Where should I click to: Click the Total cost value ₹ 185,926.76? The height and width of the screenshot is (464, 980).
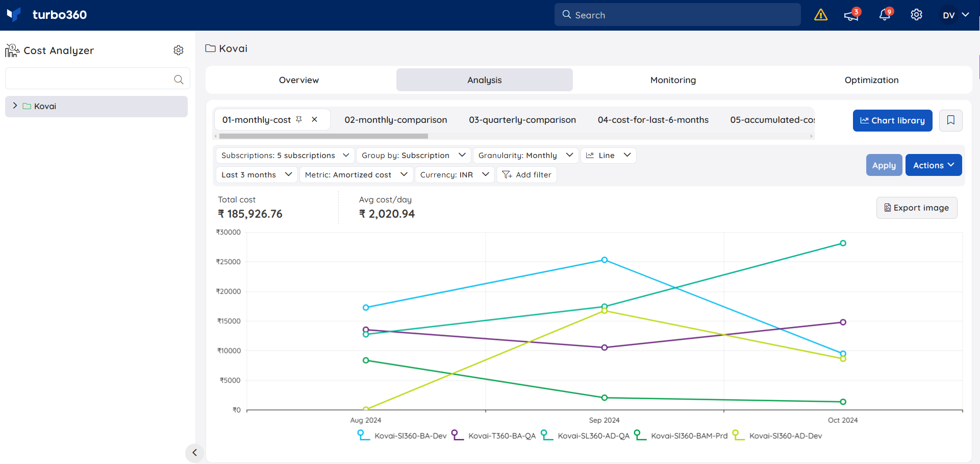[x=250, y=214]
